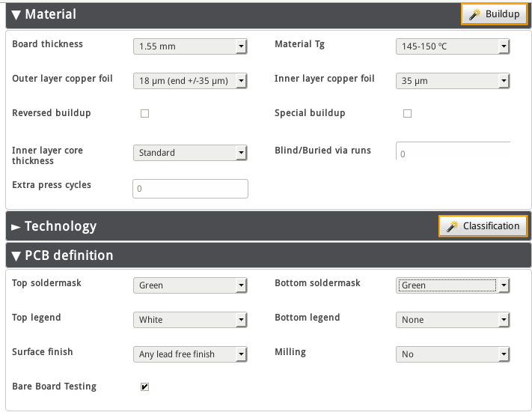The image size is (532, 412).
Task: Click the Extra press cycles field
Action: pos(190,189)
